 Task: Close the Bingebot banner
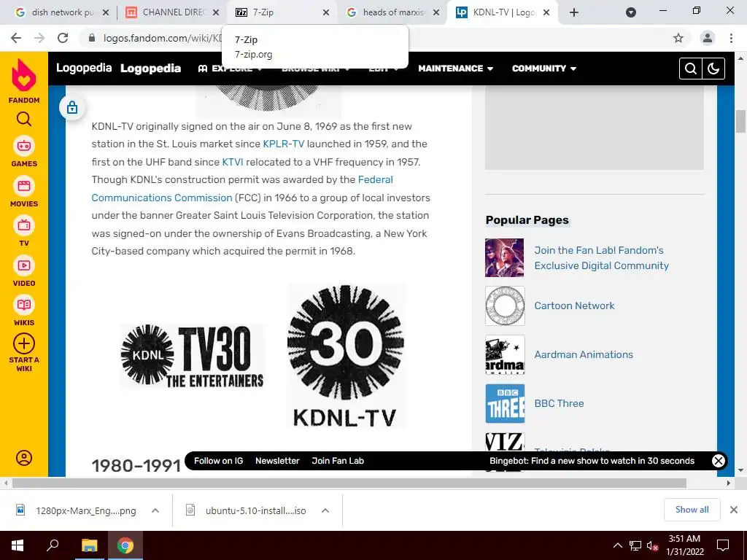[719, 461]
